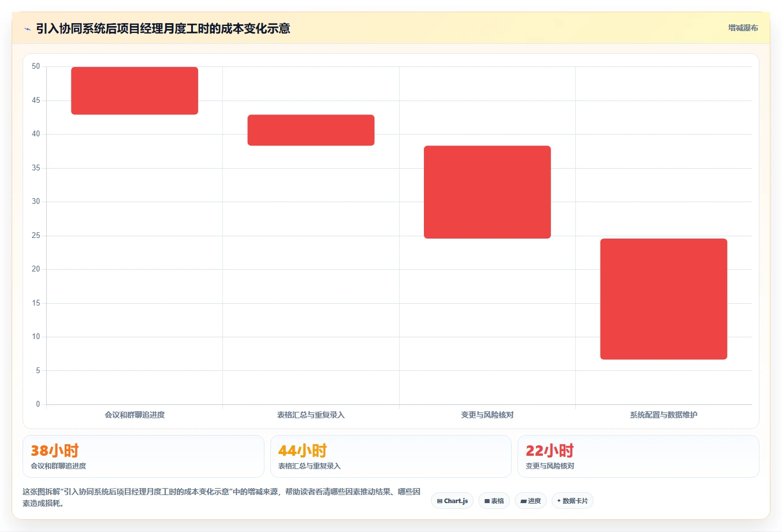This screenshot has height=532, width=782.
Task: Click the chart title 引入协同系统后项目经理月度工时的成本变化示意
Action: [163, 28]
